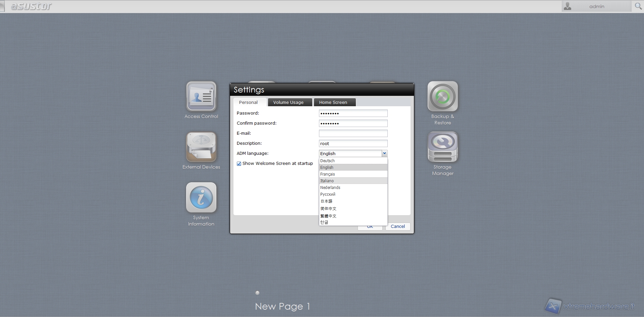Launch the Storage Manager icon

(x=442, y=147)
